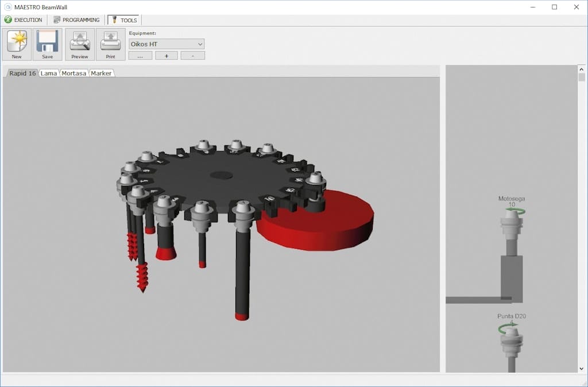
Task: Select the Motosega tool thumbnail
Action: 511,253
